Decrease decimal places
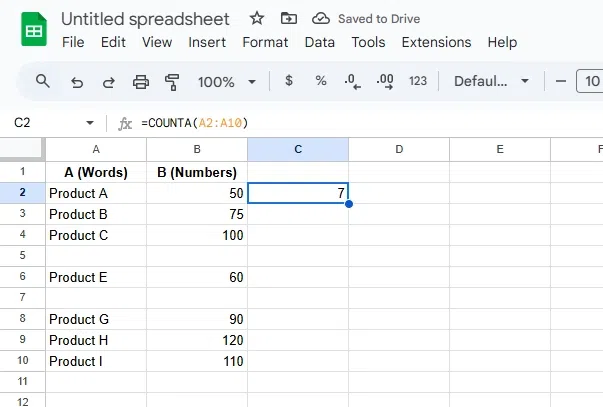 [x=351, y=81]
